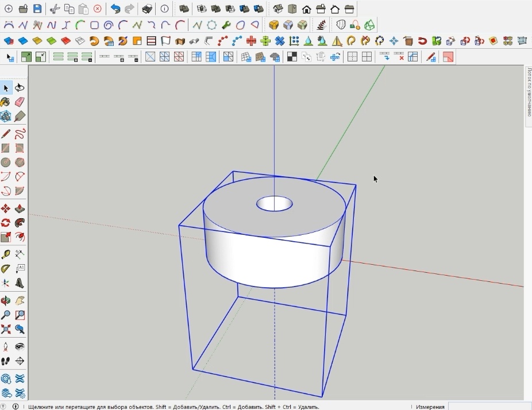Choose the Zoom magnifier tool
Viewport: 532px width, 410px height.
tap(6, 315)
